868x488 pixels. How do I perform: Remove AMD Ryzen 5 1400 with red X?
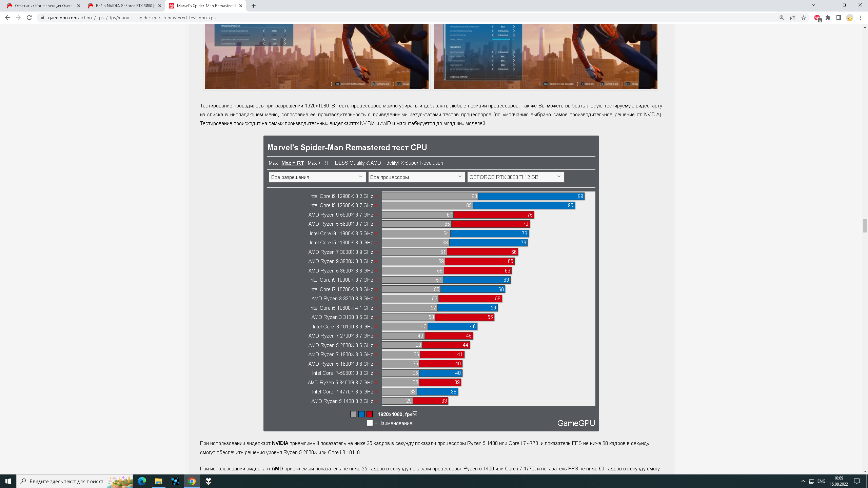pos(377,401)
